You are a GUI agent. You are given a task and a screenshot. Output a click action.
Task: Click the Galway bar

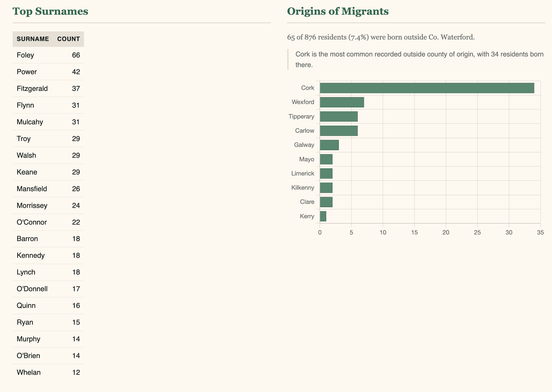click(329, 145)
